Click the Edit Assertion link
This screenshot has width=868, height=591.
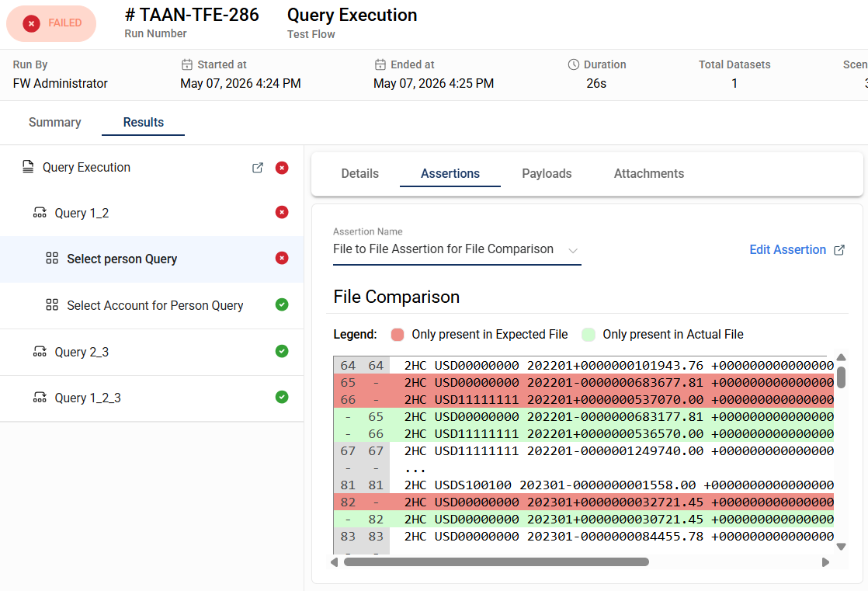787,250
